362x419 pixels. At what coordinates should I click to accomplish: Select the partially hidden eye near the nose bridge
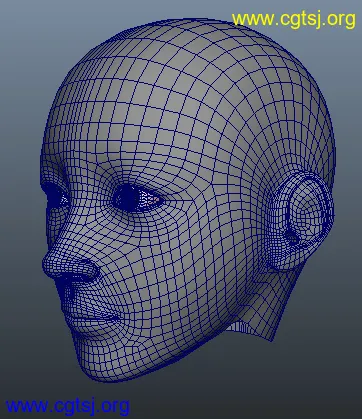pyautogui.click(x=57, y=197)
